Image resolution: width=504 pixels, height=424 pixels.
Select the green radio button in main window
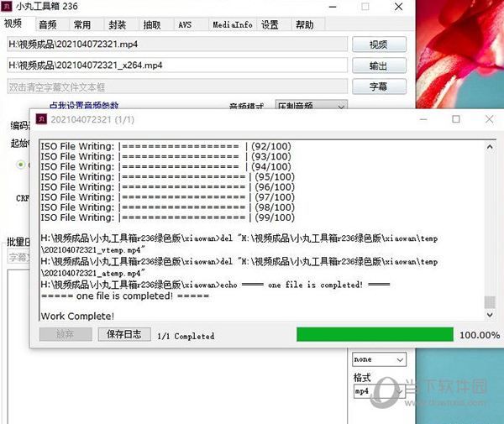pos(20,165)
